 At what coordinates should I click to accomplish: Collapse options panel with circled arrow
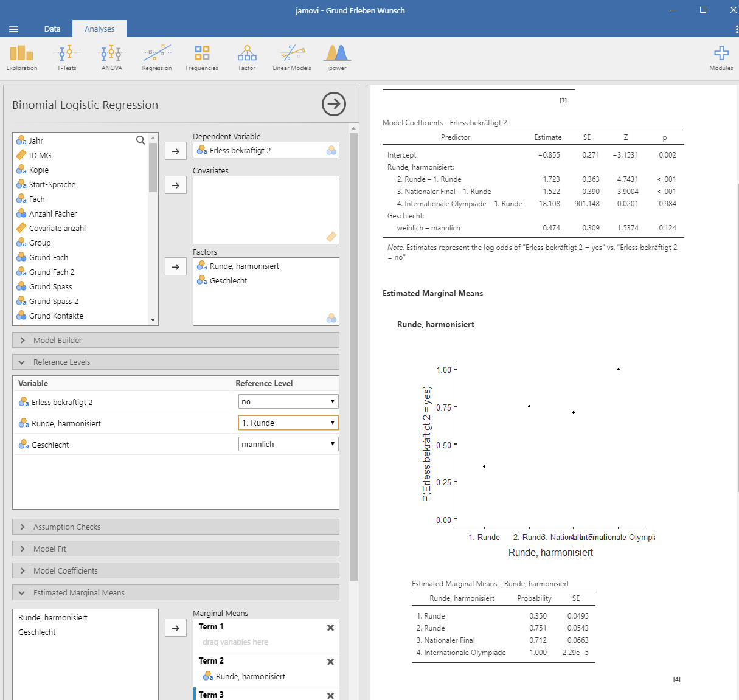[334, 104]
